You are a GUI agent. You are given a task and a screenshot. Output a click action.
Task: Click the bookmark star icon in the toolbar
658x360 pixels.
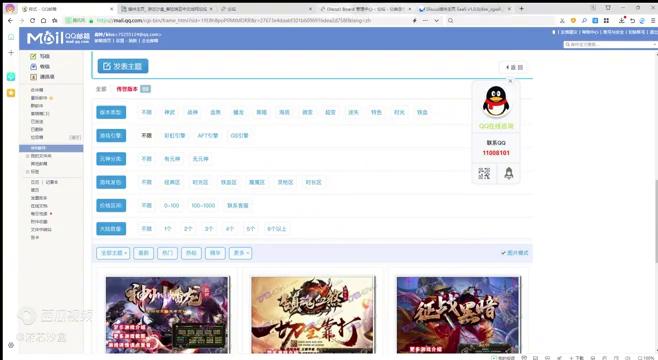(54, 20)
